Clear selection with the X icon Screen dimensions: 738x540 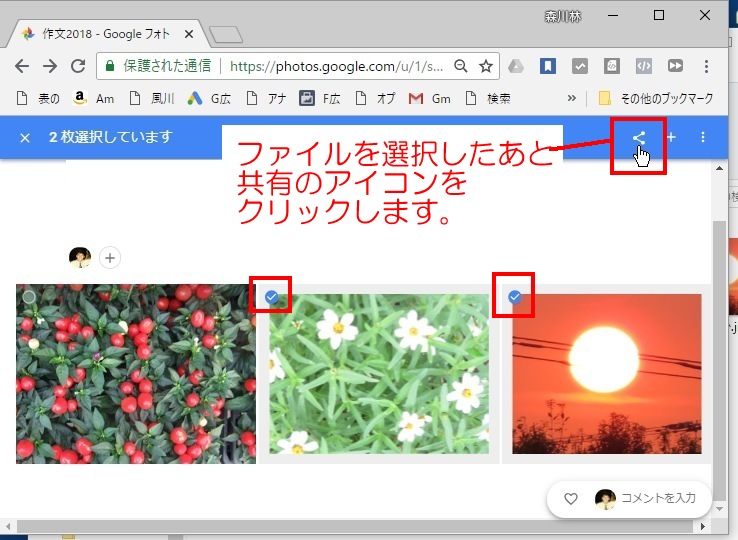(x=25, y=137)
